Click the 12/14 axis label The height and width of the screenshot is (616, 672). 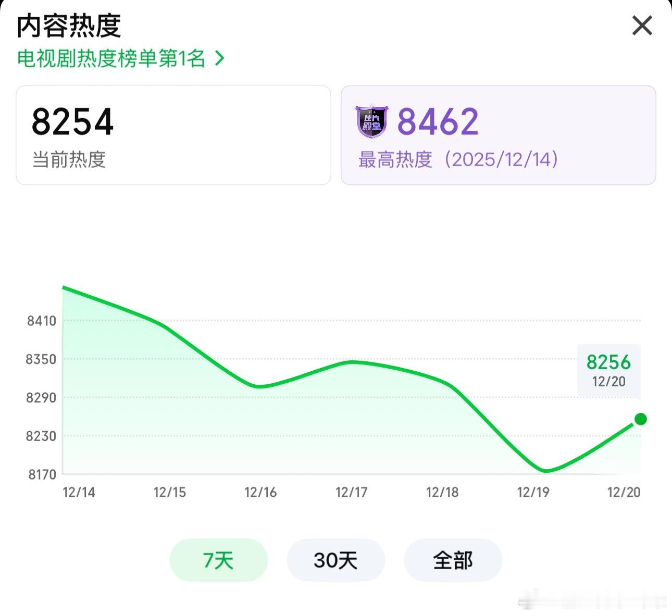pos(78,492)
